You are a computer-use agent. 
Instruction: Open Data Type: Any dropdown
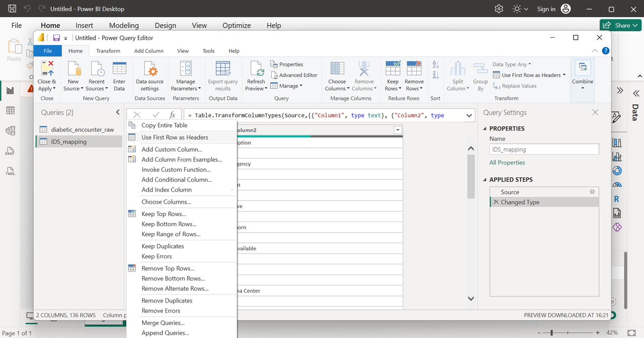tap(512, 64)
